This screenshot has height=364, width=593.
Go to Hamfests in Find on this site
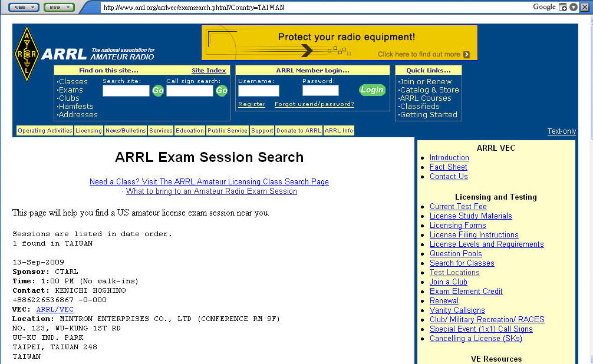point(75,107)
